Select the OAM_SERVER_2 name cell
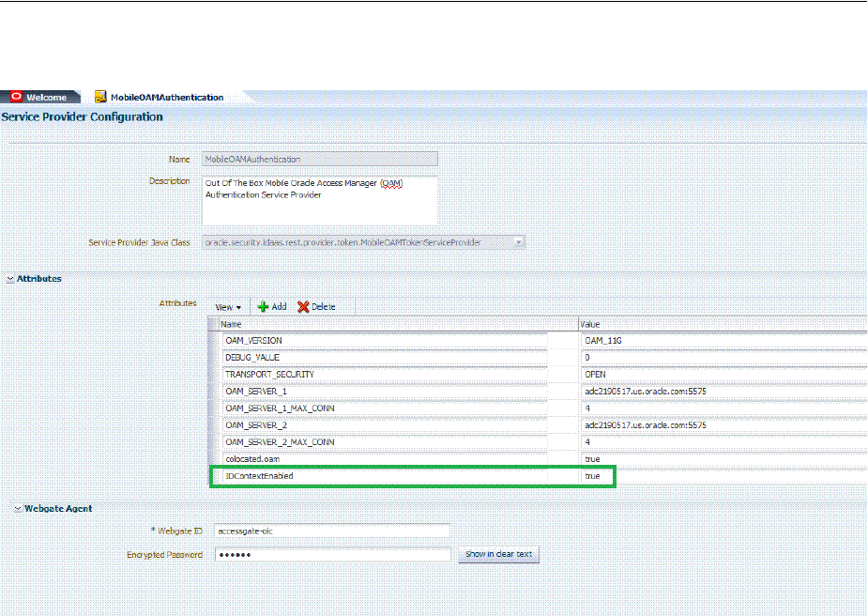The width and height of the screenshot is (868, 616). 385,425
